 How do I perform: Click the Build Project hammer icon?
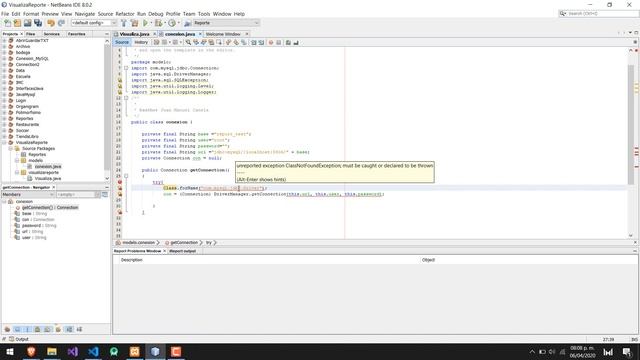coord(124,23)
